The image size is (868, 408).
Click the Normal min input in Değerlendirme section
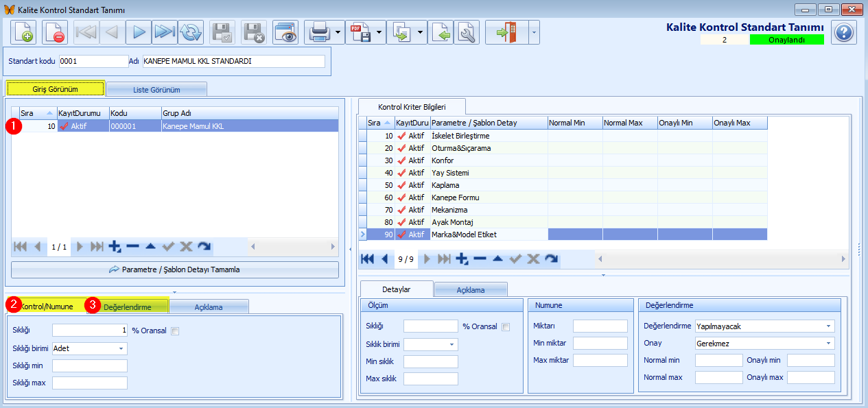pos(719,360)
